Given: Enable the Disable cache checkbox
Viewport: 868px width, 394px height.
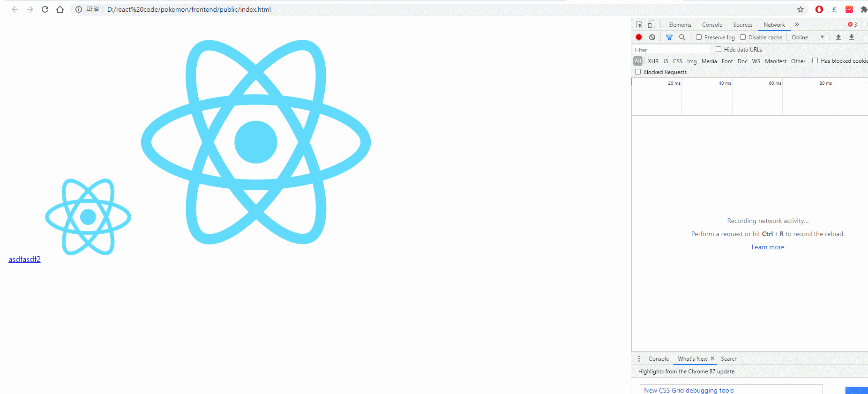Looking at the screenshot, I should coord(743,37).
